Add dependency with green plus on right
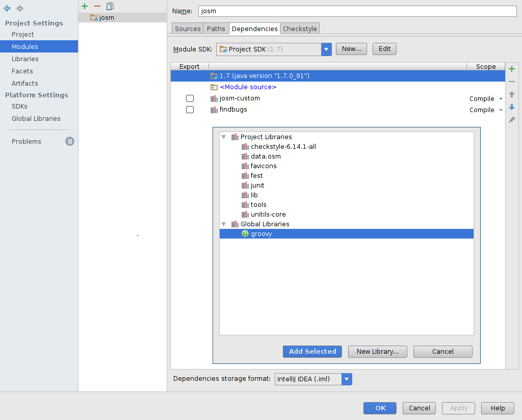Screen dimensions: 522x420 pyautogui.click(x=512, y=69)
